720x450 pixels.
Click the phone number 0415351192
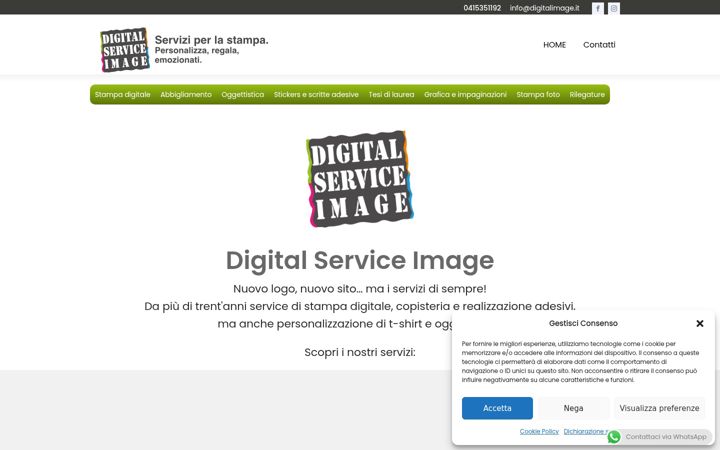[482, 8]
